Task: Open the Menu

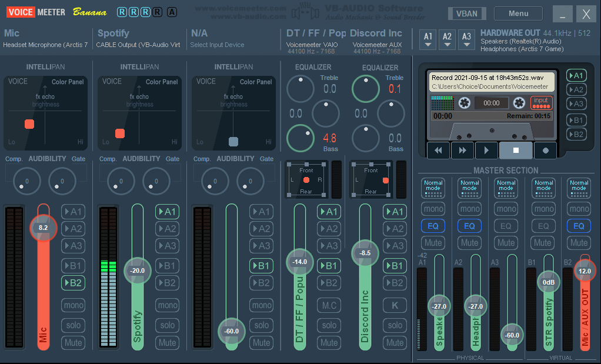Action: pyautogui.click(x=518, y=14)
